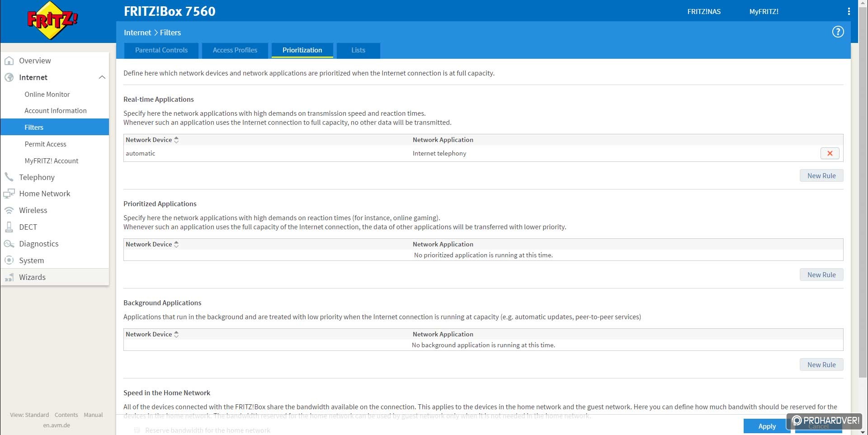Click the DECT handset icon
This screenshot has height=435, width=868.
9,227
